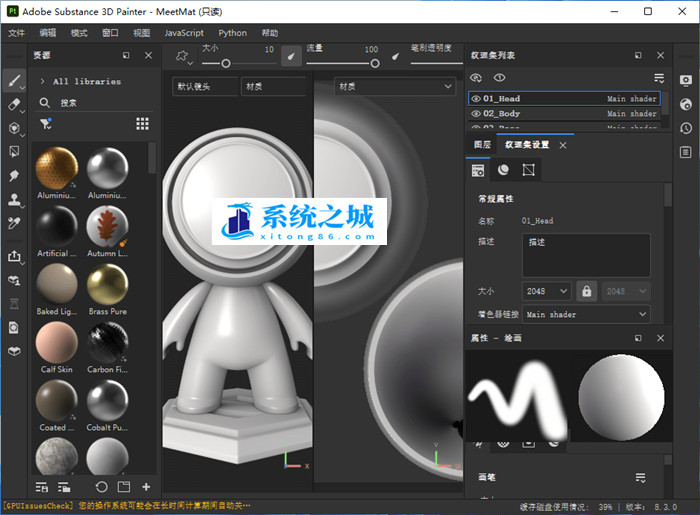Viewport: 700px width, 515px height.
Task: Open the 2048 size dropdown
Action: (x=547, y=291)
